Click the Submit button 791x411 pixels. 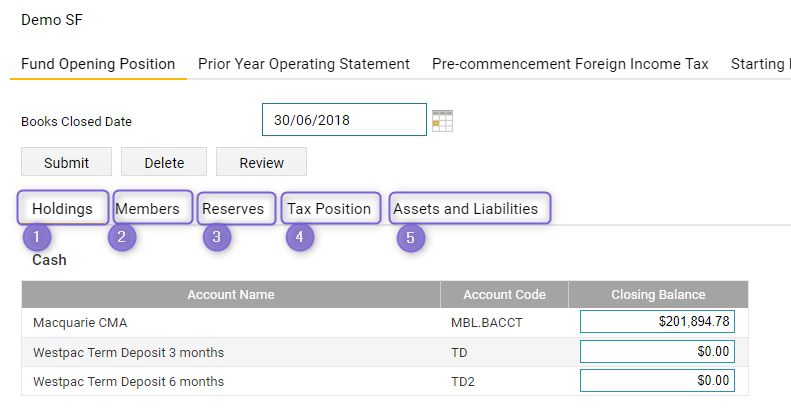[x=66, y=162]
